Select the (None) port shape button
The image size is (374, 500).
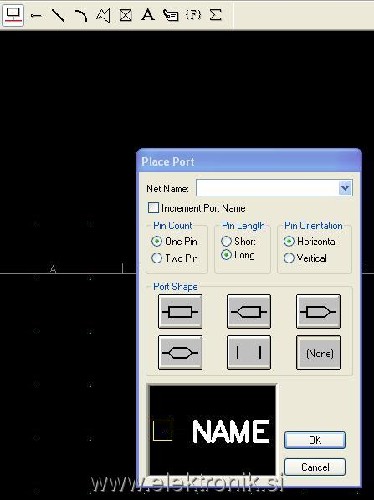318,353
